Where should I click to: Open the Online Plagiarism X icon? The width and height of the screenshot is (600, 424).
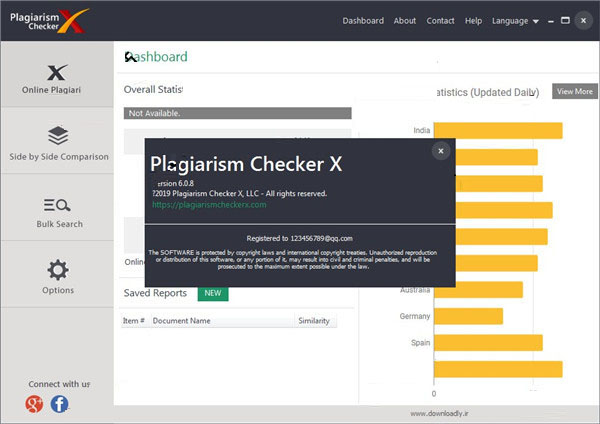57,73
